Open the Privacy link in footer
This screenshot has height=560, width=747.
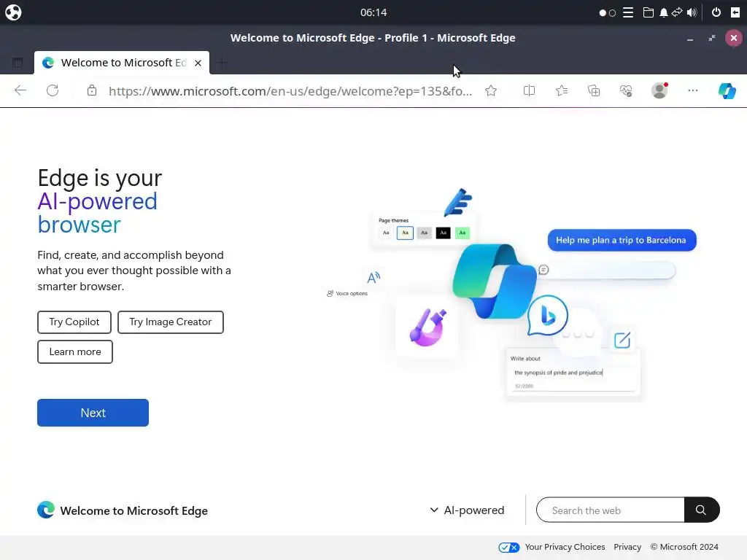pos(627,547)
